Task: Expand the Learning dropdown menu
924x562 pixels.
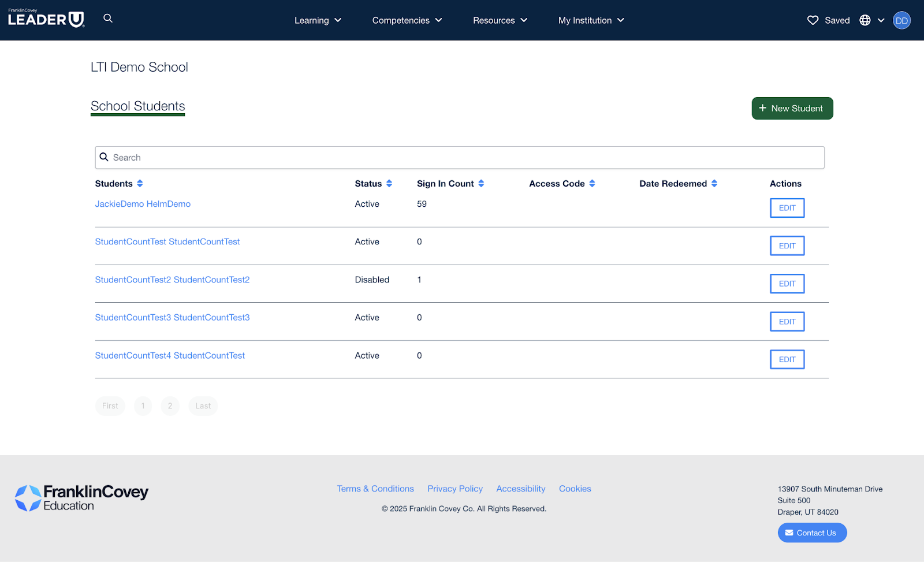Action: (318, 20)
